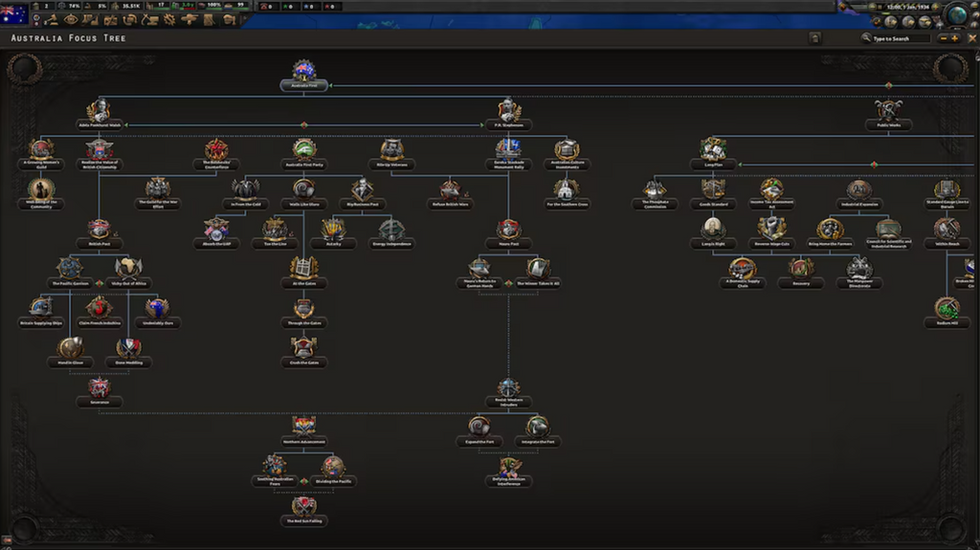Select Claim French Indochina focus
Viewport: 980px width, 550px height.
(x=100, y=313)
